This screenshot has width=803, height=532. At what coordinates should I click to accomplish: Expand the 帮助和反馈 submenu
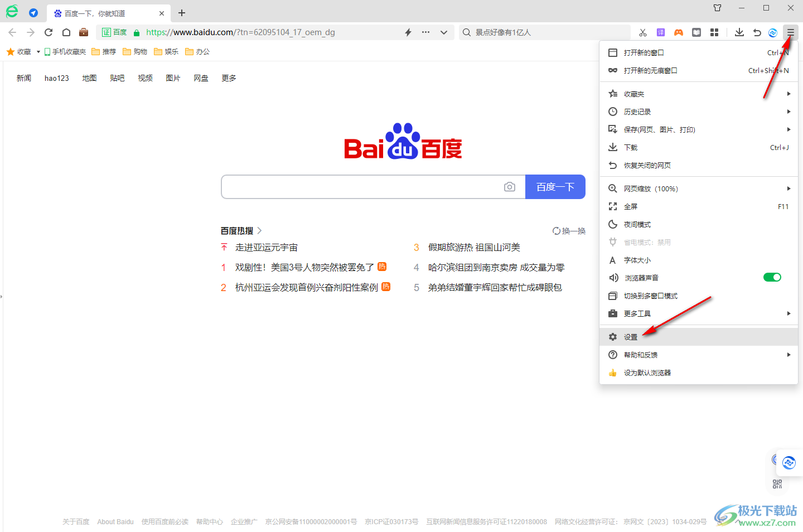click(699, 355)
